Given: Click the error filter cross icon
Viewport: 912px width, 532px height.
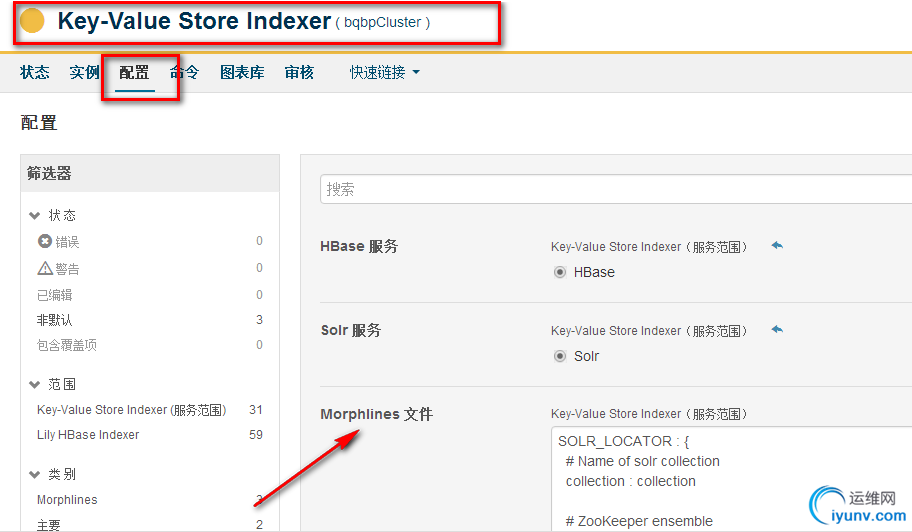Looking at the screenshot, I should [45, 241].
